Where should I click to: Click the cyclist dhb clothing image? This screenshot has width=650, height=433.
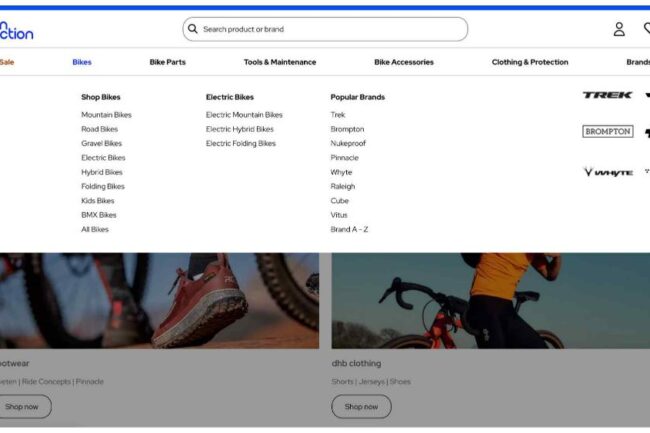coord(490,300)
